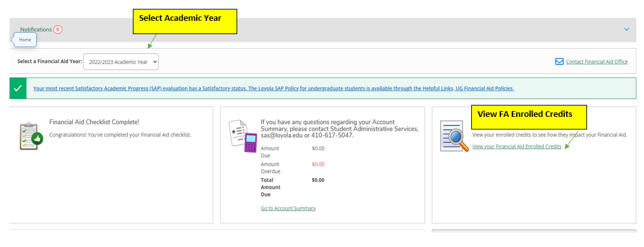Click the Congratulations checklist message

(x=120, y=135)
